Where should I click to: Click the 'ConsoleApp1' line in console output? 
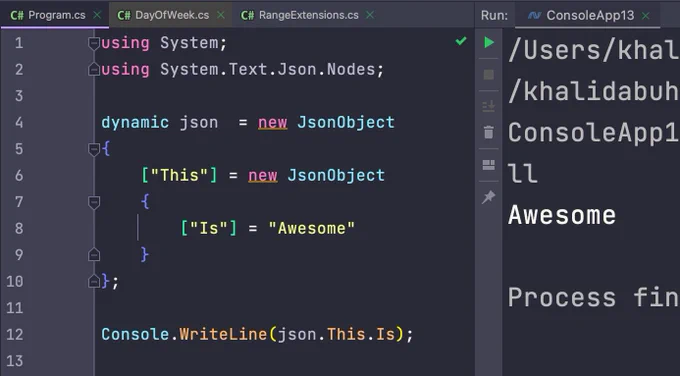point(593,133)
